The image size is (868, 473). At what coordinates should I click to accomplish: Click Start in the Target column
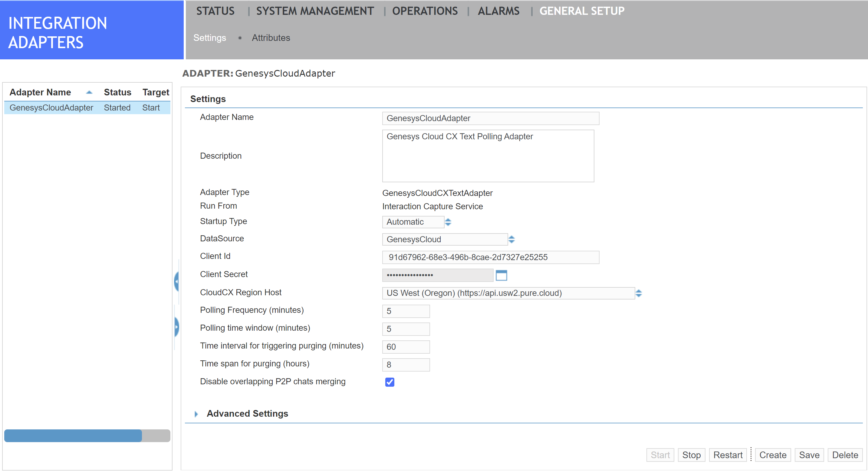click(151, 107)
